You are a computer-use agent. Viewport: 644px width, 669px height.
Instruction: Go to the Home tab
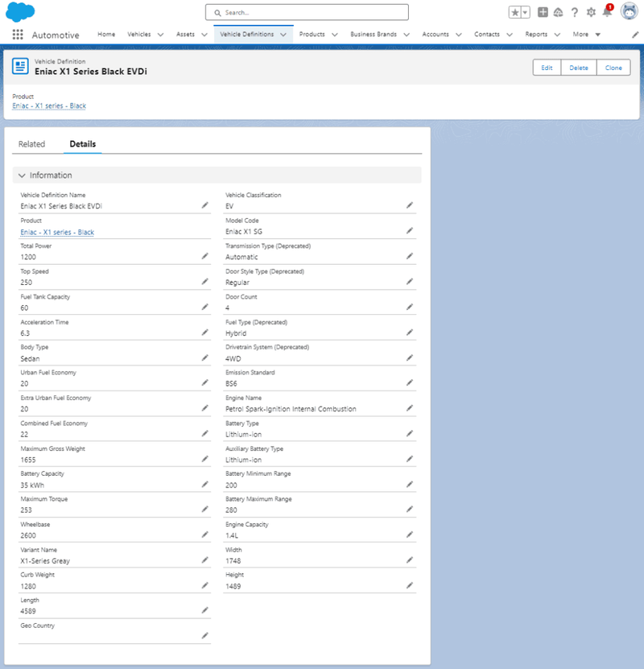pyautogui.click(x=106, y=34)
